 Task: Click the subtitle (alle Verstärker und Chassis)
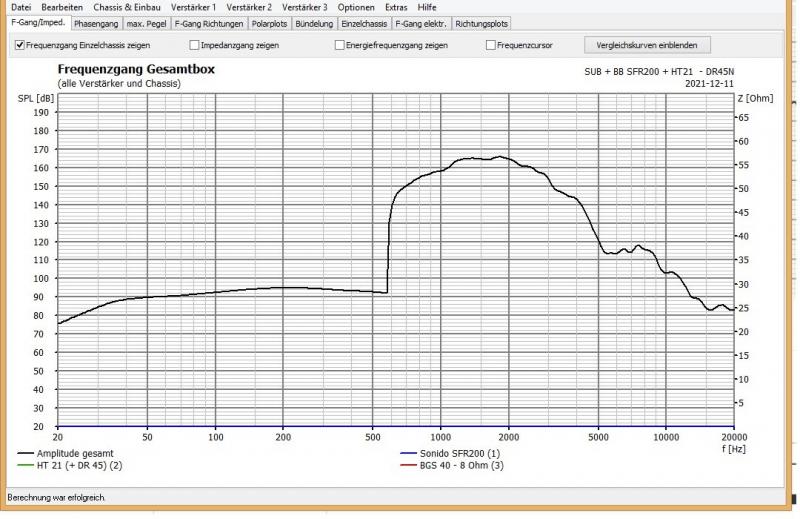(x=119, y=83)
